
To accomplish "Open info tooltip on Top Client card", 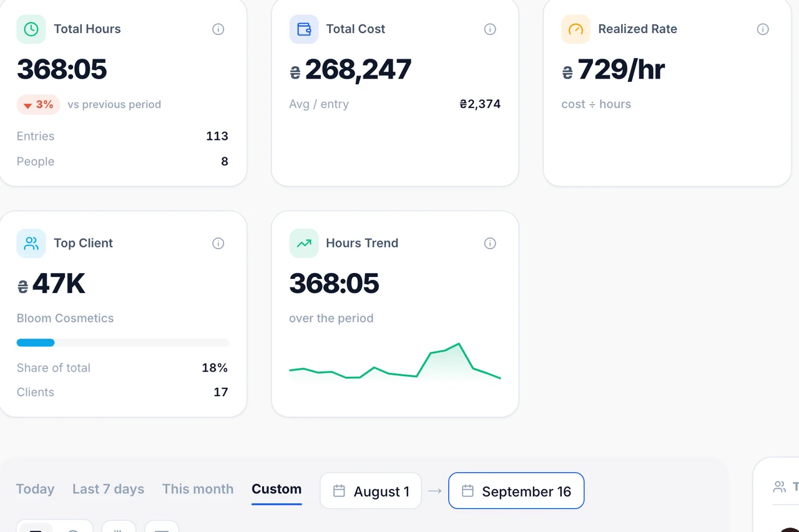I will pyautogui.click(x=218, y=243).
